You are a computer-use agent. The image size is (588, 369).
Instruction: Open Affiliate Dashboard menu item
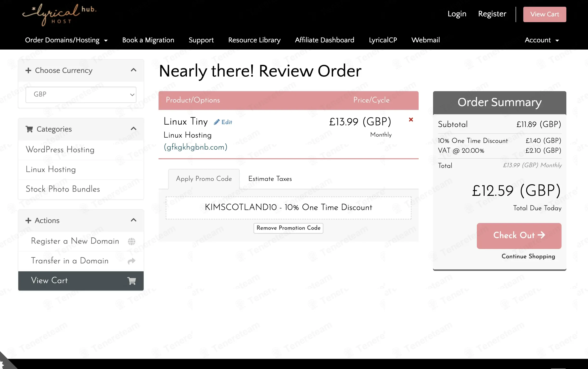coord(324,40)
